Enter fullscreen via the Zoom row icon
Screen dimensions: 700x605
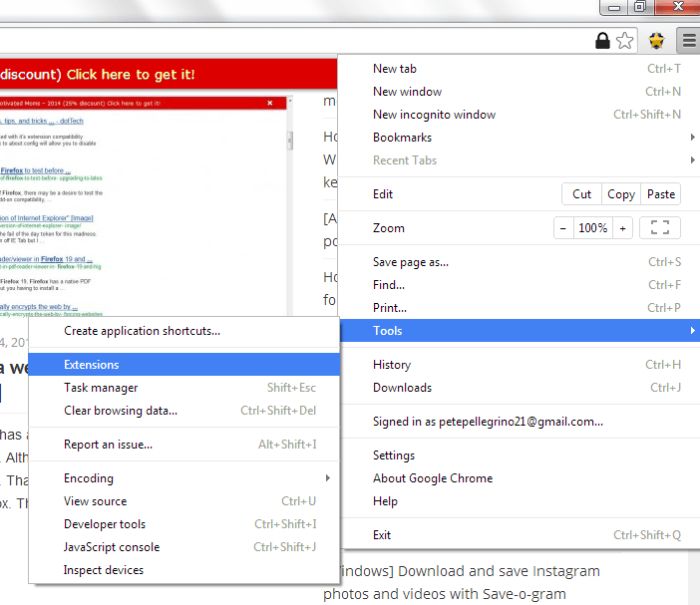(x=659, y=228)
